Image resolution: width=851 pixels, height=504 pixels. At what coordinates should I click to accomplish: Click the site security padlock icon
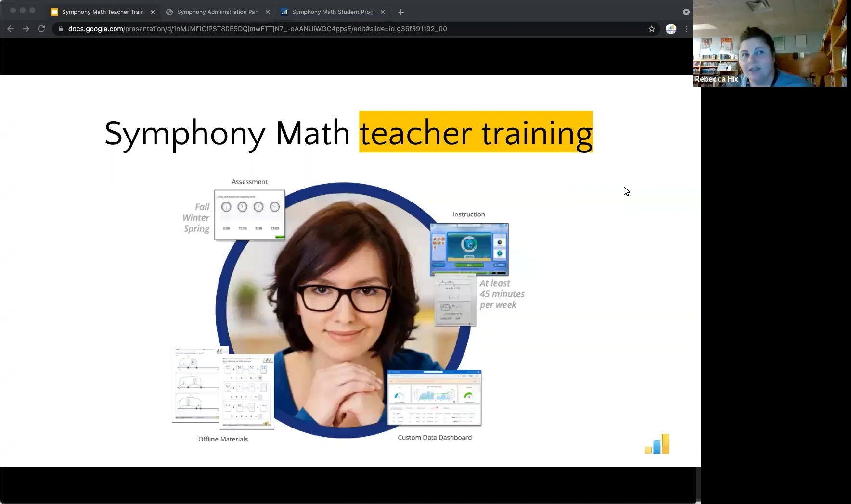click(x=61, y=29)
